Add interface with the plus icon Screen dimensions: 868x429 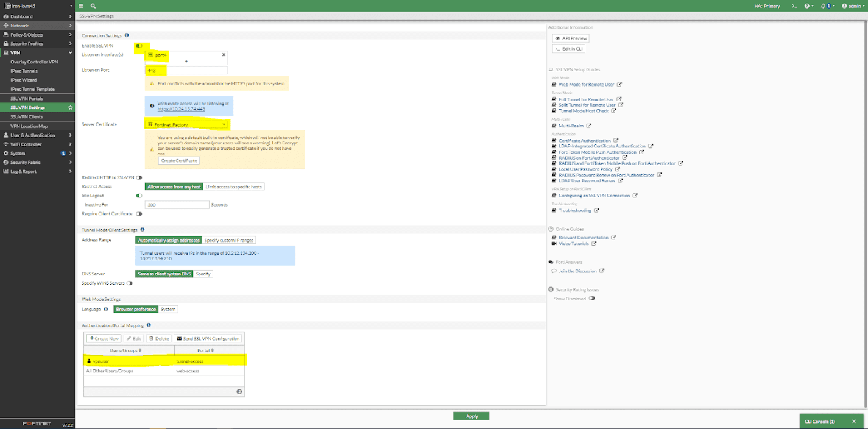186,62
